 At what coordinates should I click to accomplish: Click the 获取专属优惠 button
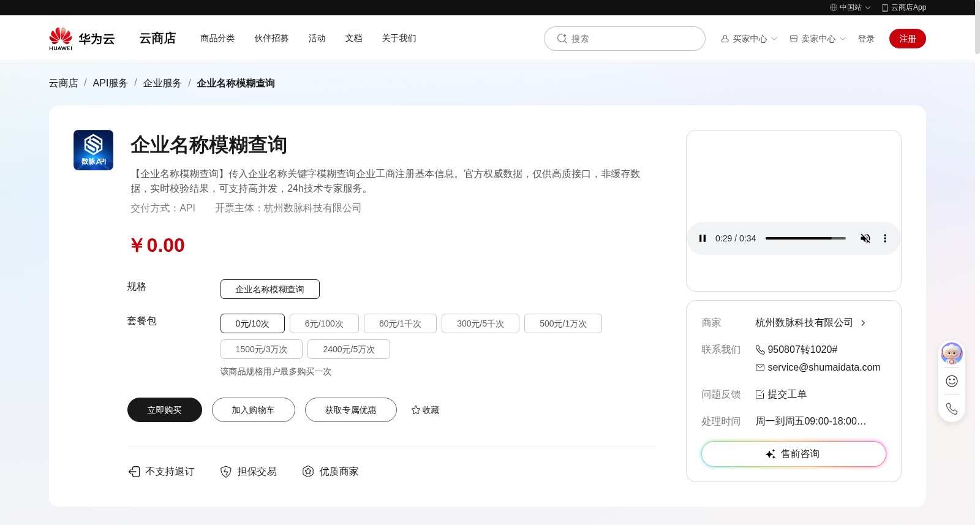click(x=351, y=410)
